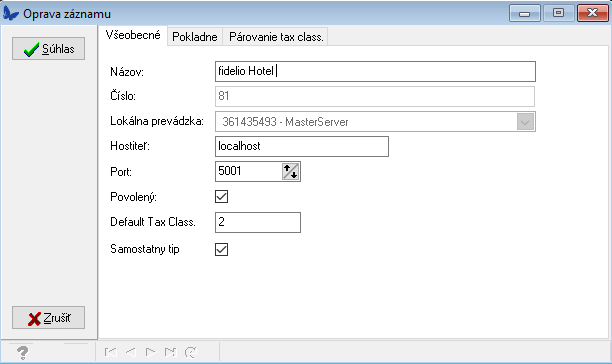Open the Párovanie tax class. tab

coord(276,37)
